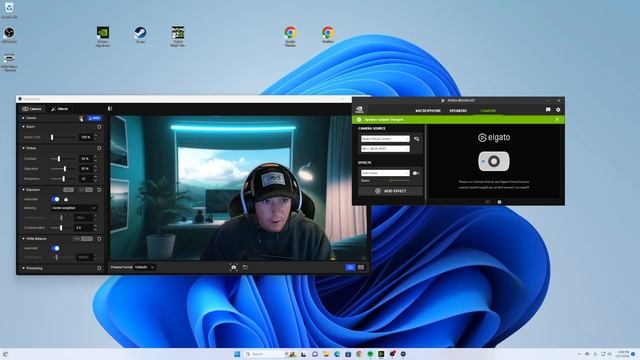Open the Steam desktop shortcut

click(x=140, y=35)
